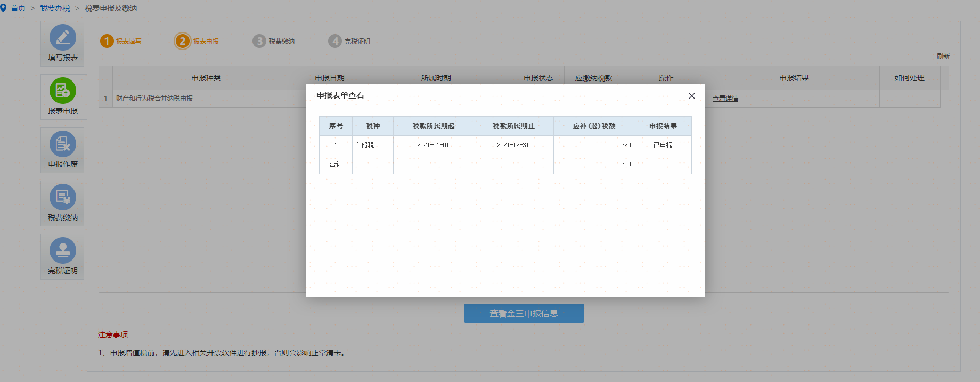Open the 报表申报 green sidebar icon
The height and width of the screenshot is (382, 980).
click(x=63, y=91)
